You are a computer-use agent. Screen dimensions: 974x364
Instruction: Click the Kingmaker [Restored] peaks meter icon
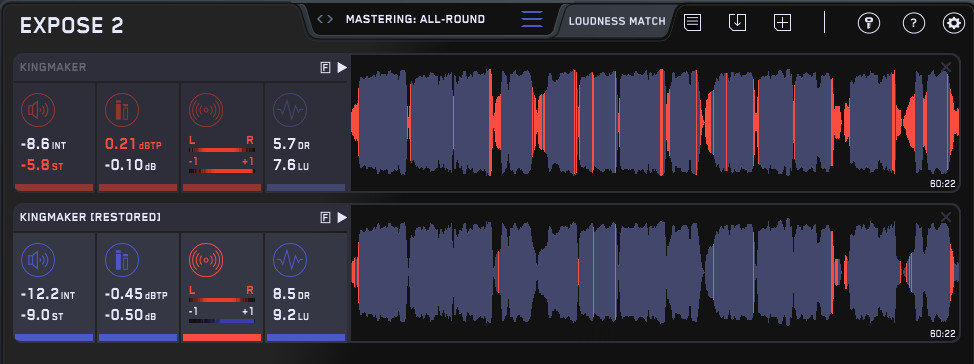[122, 260]
